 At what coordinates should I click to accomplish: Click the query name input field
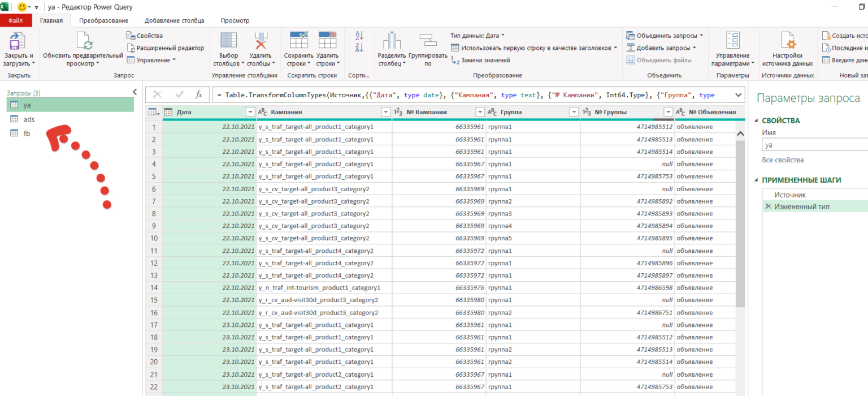pos(814,145)
